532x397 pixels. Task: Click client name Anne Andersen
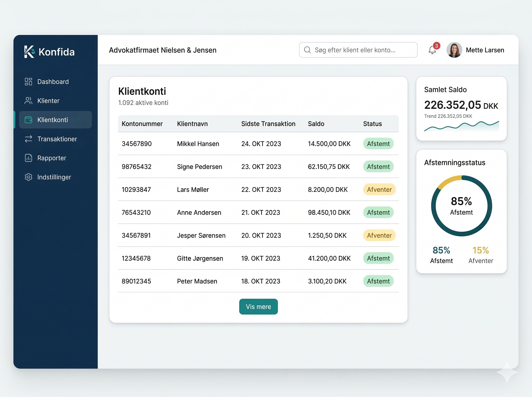pyautogui.click(x=199, y=212)
